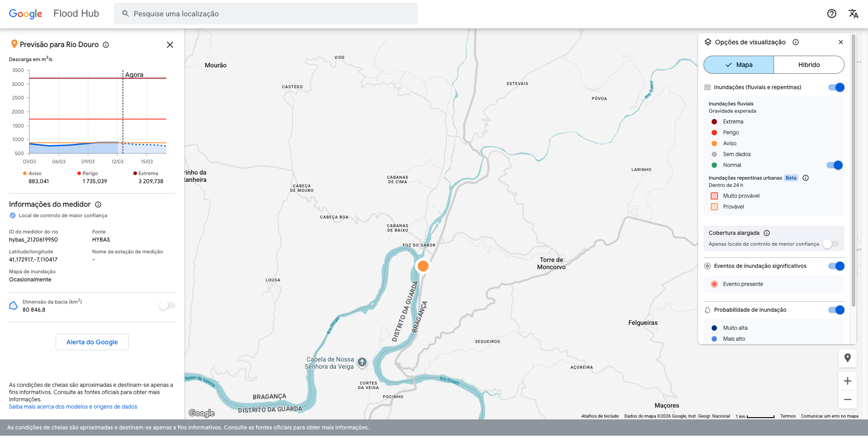This screenshot has width=868, height=447.
Task: Enable Apenas locais de controlo de menor confiança
Action: (830, 244)
